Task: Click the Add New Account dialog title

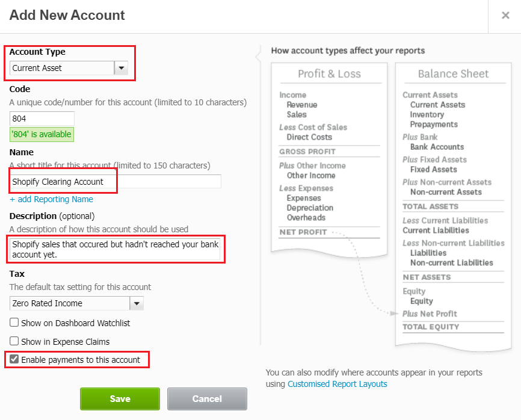Action: (66, 16)
